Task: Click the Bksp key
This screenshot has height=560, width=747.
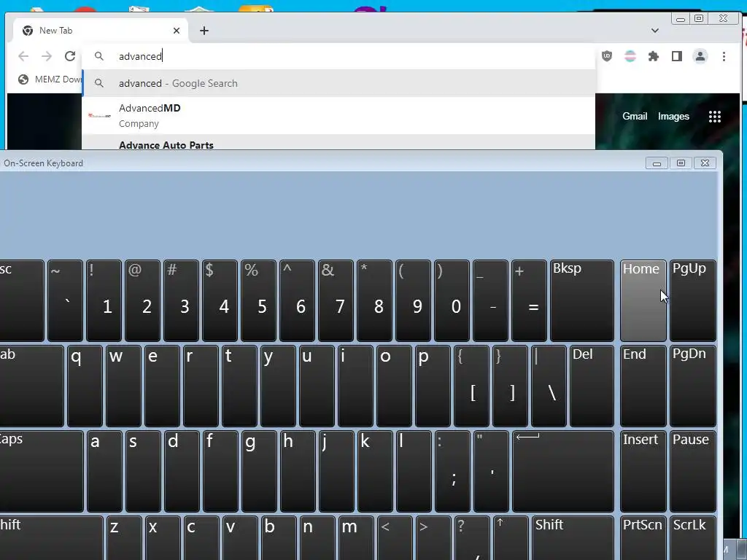Action: (x=581, y=300)
